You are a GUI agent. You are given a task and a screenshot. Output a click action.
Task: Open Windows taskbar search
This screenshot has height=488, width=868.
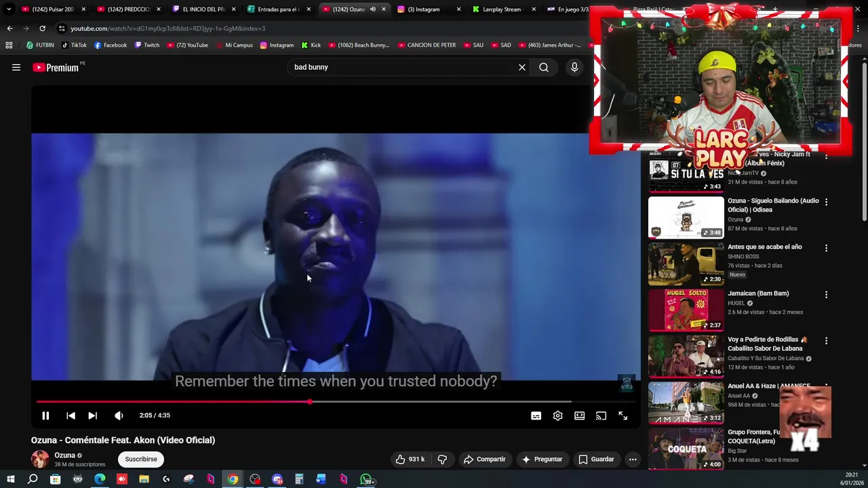tap(33, 479)
